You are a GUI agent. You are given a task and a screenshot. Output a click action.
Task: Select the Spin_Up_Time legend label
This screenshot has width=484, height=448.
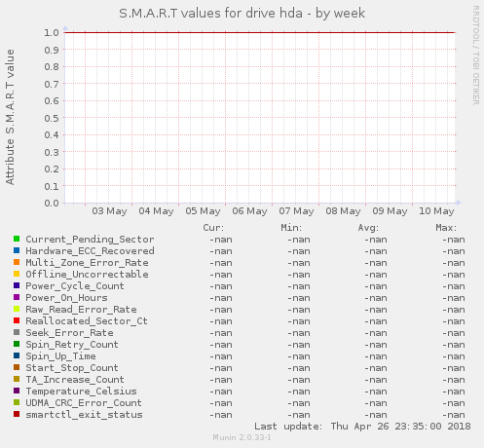[60, 356]
